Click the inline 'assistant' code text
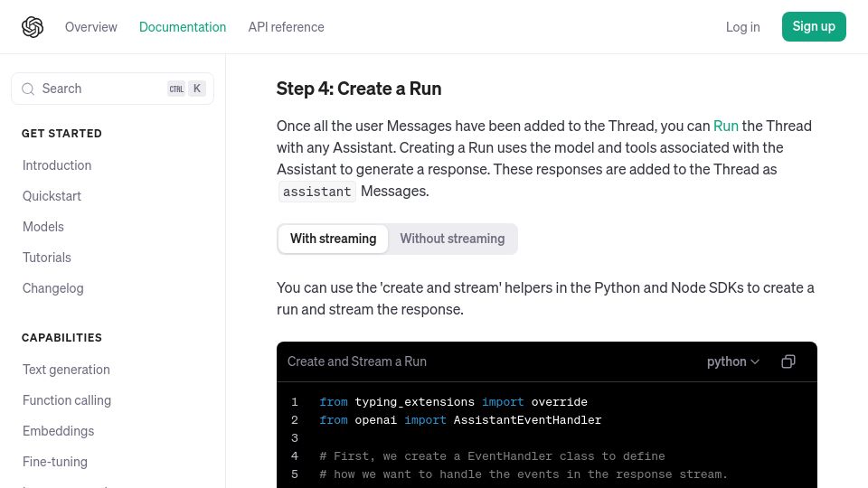The height and width of the screenshot is (488, 868). click(x=317, y=192)
